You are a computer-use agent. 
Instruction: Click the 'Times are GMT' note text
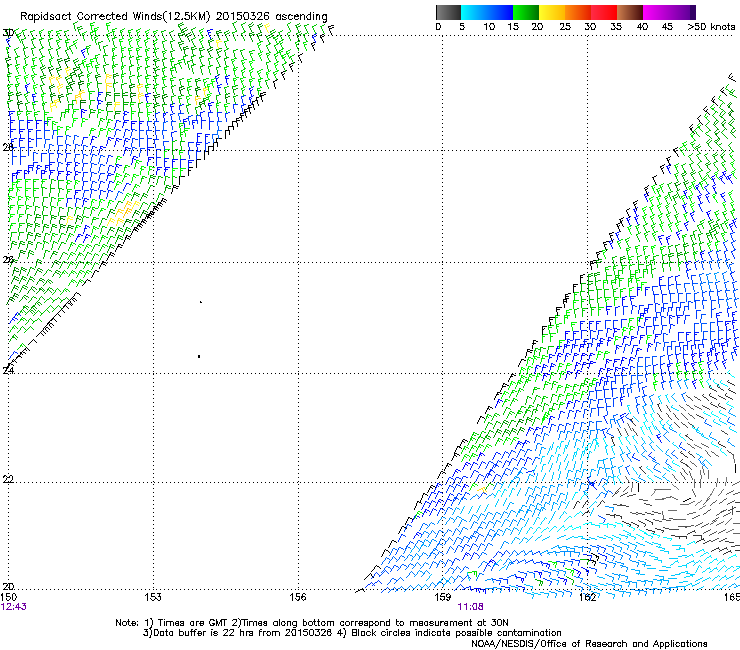pyautogui.click(x=193, y=623)
